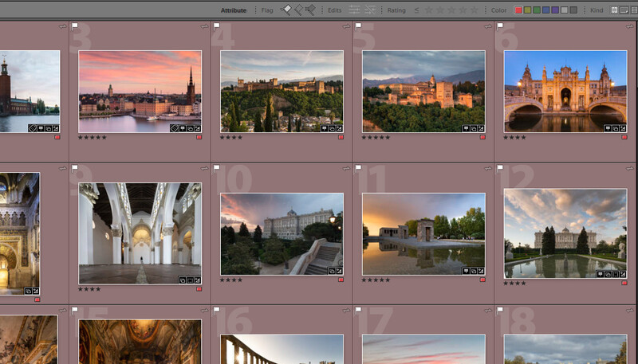This screenshot has height=364, width=638.
Task: Filter by no color label (dark gray)
Action: click(573, 10)
